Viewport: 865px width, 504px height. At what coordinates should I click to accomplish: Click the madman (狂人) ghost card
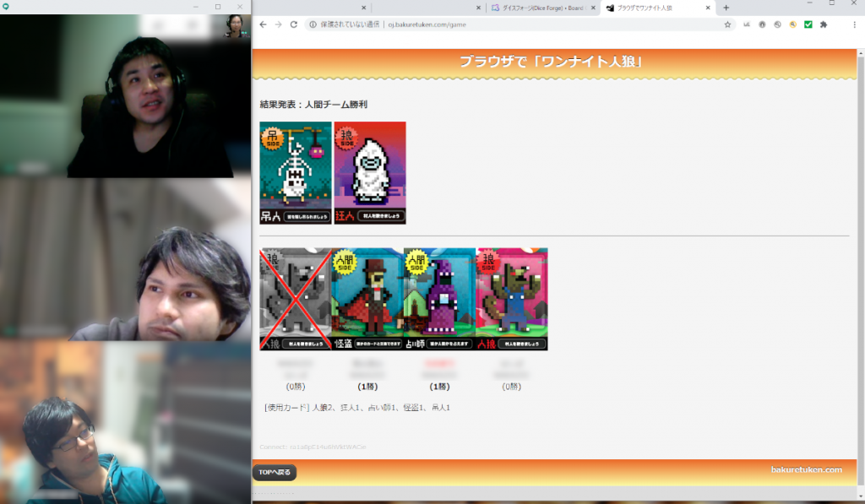click(x=370, y=172)
